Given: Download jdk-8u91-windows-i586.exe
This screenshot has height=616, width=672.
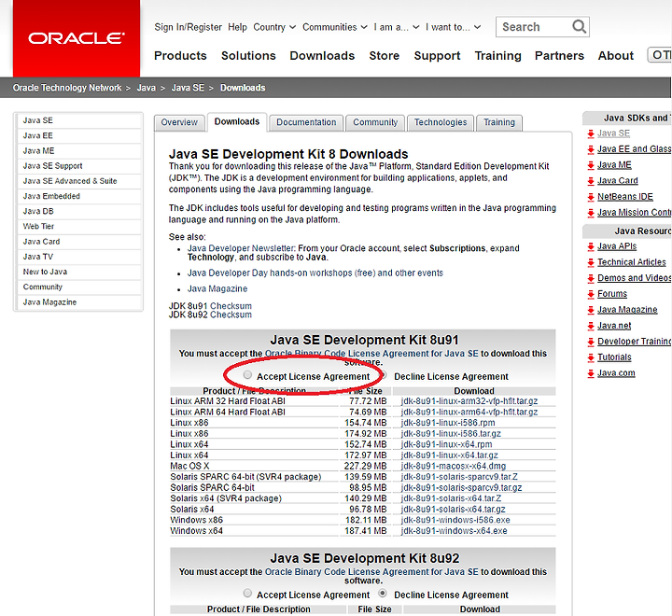Looking at the screenshot, I should click(455, 521).
